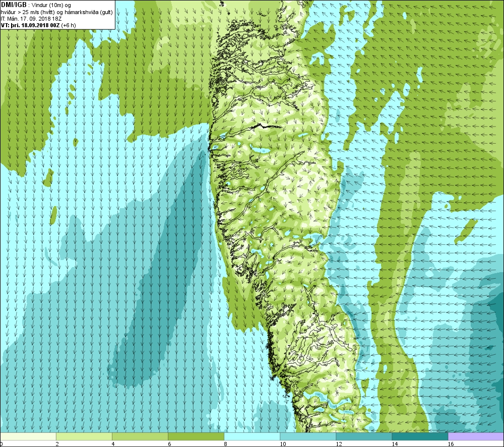Click the 'VT: þri. 18.09.2018 00Z' line
Viewport: 504px width, 447px height.
(30, 25)
